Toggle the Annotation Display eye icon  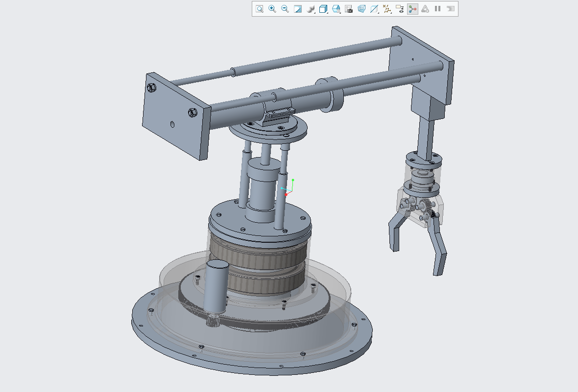tap(400, 9)
